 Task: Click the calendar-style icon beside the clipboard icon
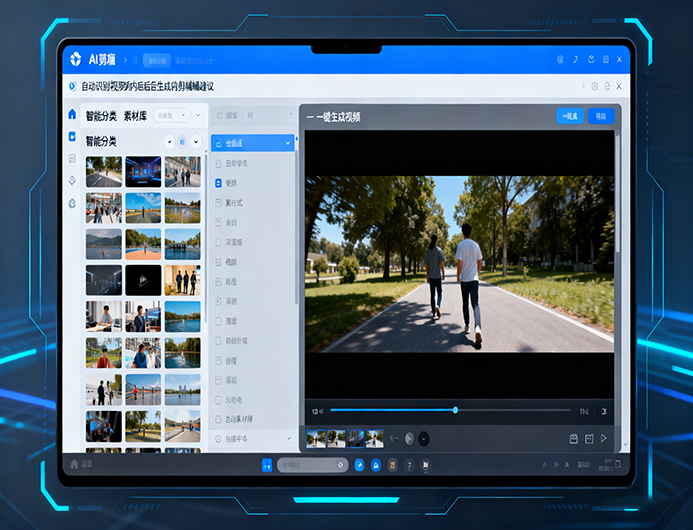coord(589,438)
